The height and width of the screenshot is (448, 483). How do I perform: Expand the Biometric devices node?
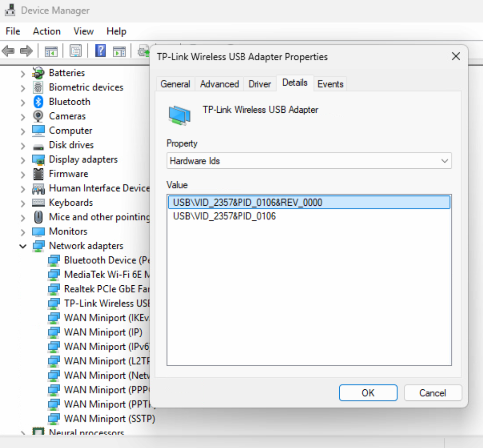pos(23,88)
